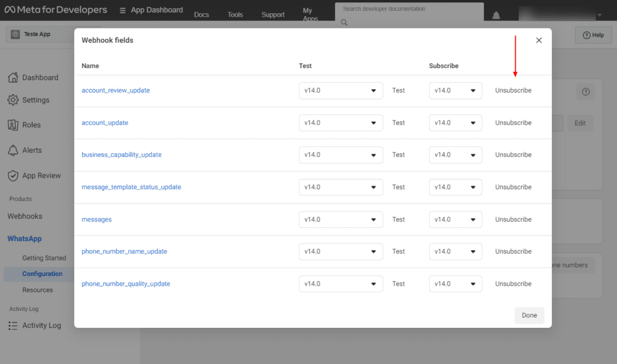Click Test for phone_number_name_update row
617x364 pixels.
tap(398, 251)
